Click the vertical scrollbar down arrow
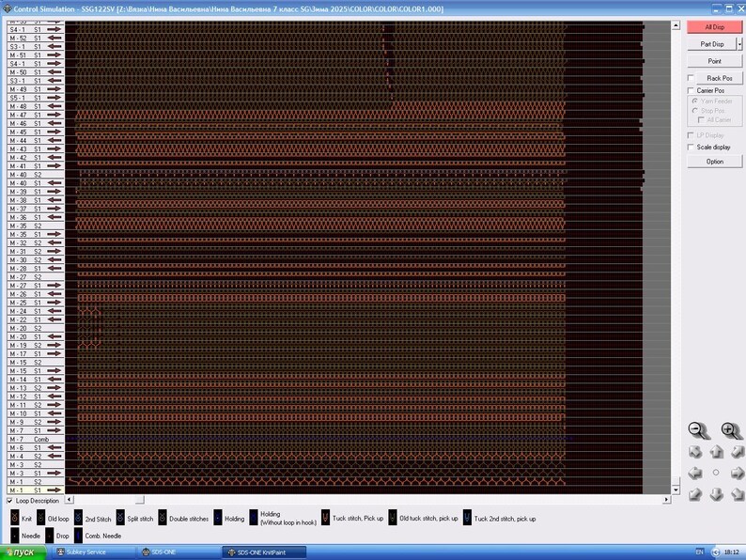 coord(676,490)
